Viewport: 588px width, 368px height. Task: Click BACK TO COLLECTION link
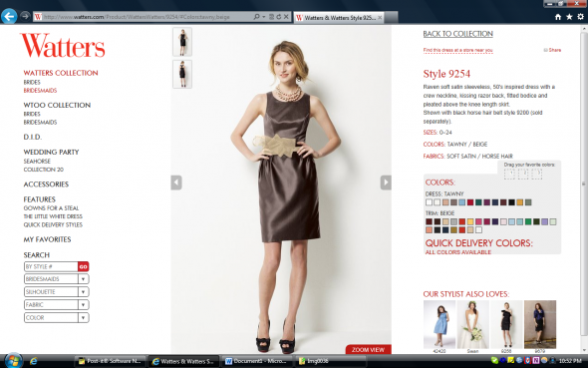pos(457,34)
